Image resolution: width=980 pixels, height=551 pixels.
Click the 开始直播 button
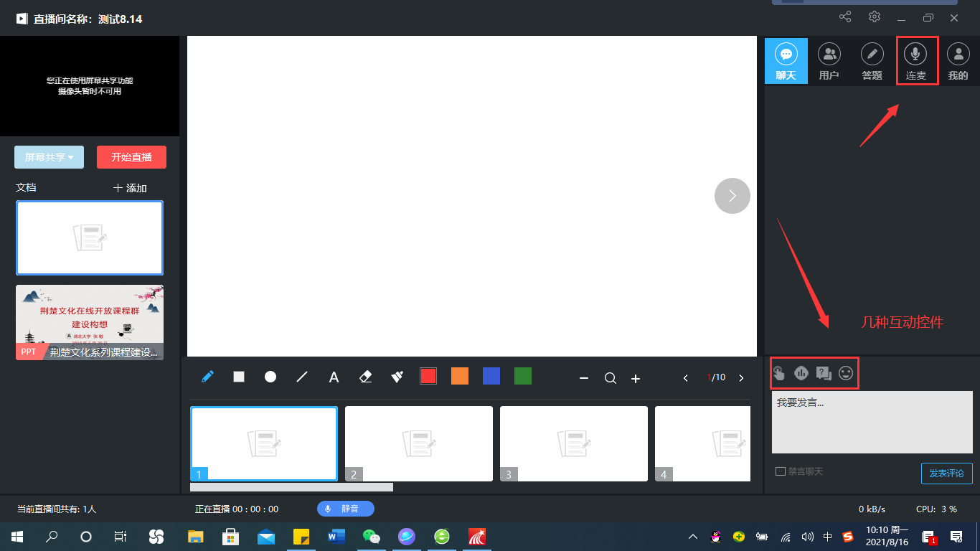(131, 157)
